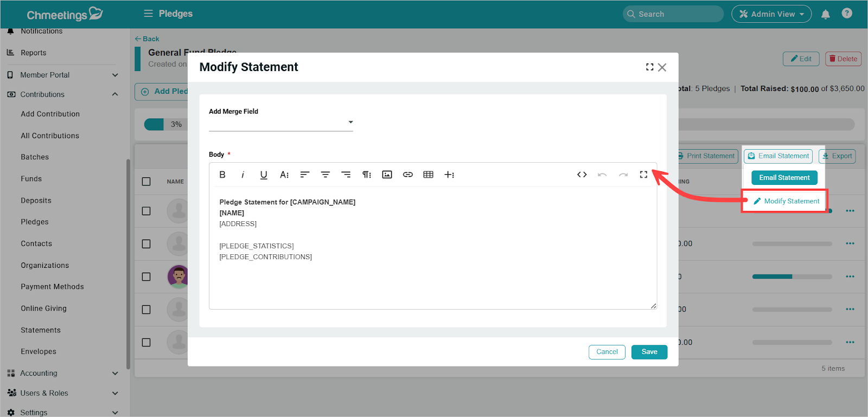Viewport: 868px width, 417px height.
Task: Check the select-all checkbox in table header
Action: coord(146,182)
